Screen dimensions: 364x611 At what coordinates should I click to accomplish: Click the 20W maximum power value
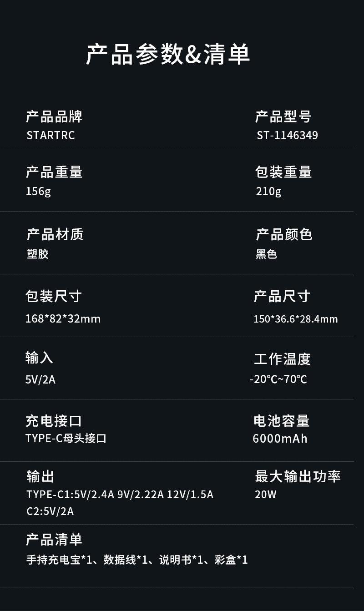[266, 495]
